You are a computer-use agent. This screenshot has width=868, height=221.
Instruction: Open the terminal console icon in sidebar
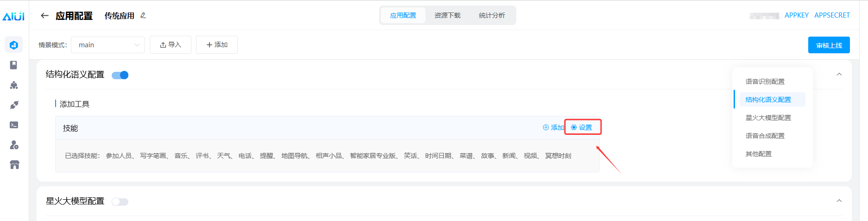tap(14, 125)
